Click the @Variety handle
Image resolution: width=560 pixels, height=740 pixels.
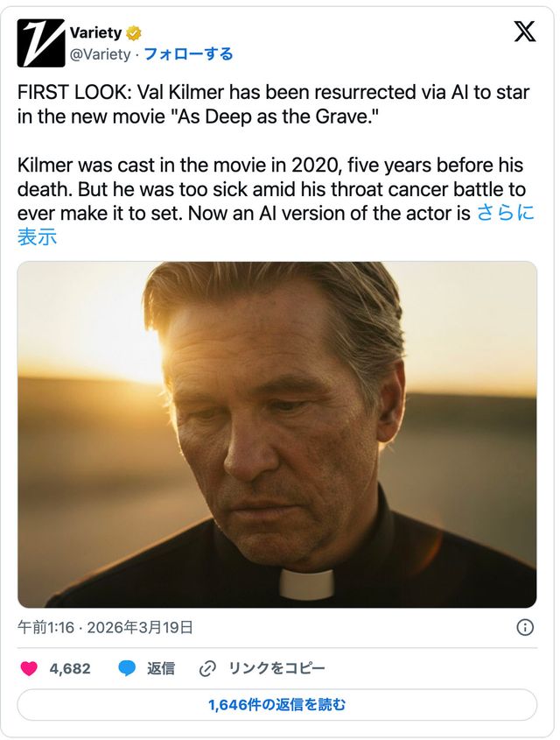[x=100, y=54]
